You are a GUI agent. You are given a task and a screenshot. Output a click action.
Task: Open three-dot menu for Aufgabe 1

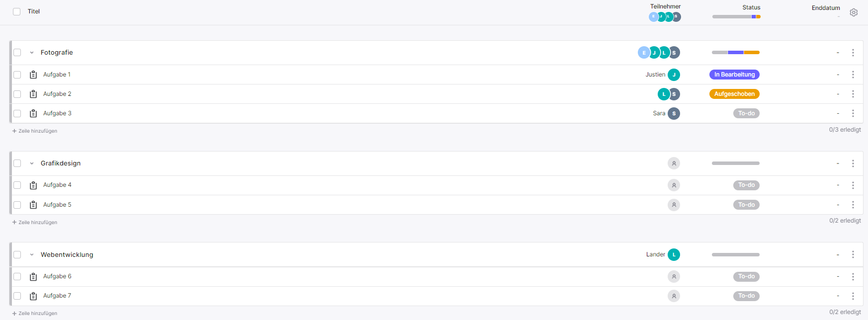point(853,75)
